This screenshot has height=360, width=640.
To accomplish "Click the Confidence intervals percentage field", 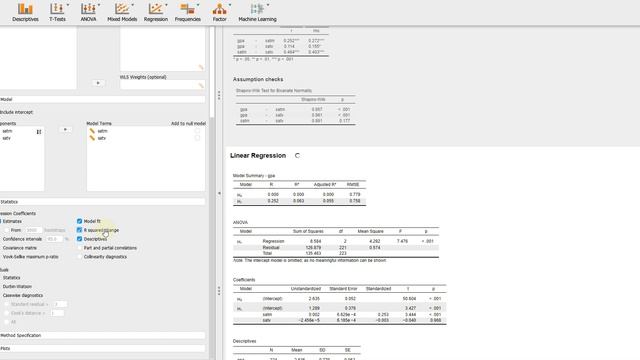I will pyautogui.click(x=55, y=239).
